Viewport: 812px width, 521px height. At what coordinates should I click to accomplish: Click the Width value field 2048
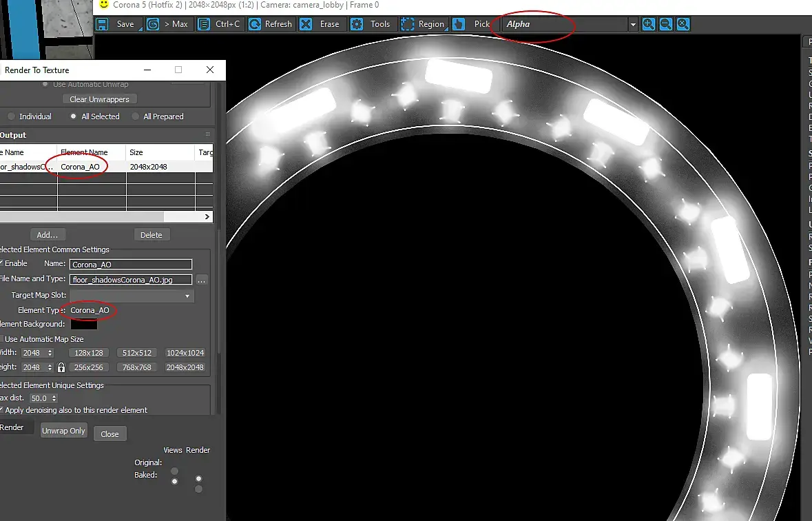(x=34, y=353)
